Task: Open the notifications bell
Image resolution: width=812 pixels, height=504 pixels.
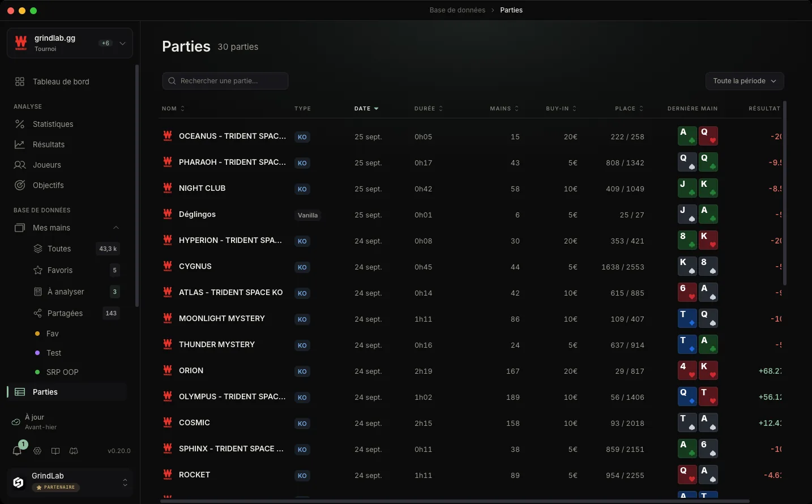Action: (17, 451)
